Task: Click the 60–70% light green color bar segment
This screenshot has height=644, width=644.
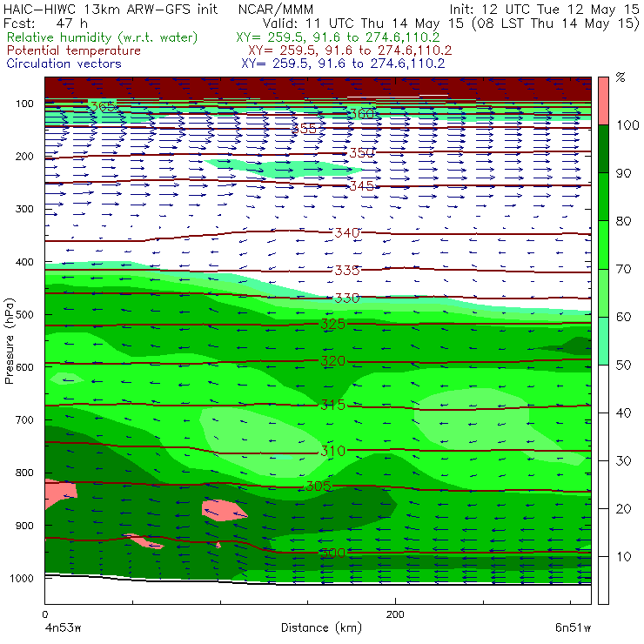Action: tap(603, 292)
